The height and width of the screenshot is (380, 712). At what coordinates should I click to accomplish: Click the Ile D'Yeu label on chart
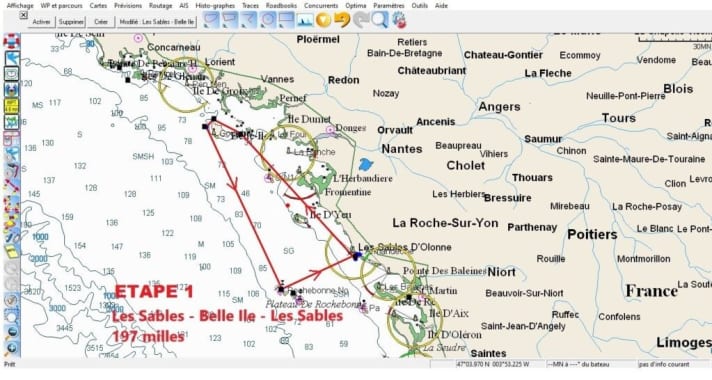pos(331,214)
